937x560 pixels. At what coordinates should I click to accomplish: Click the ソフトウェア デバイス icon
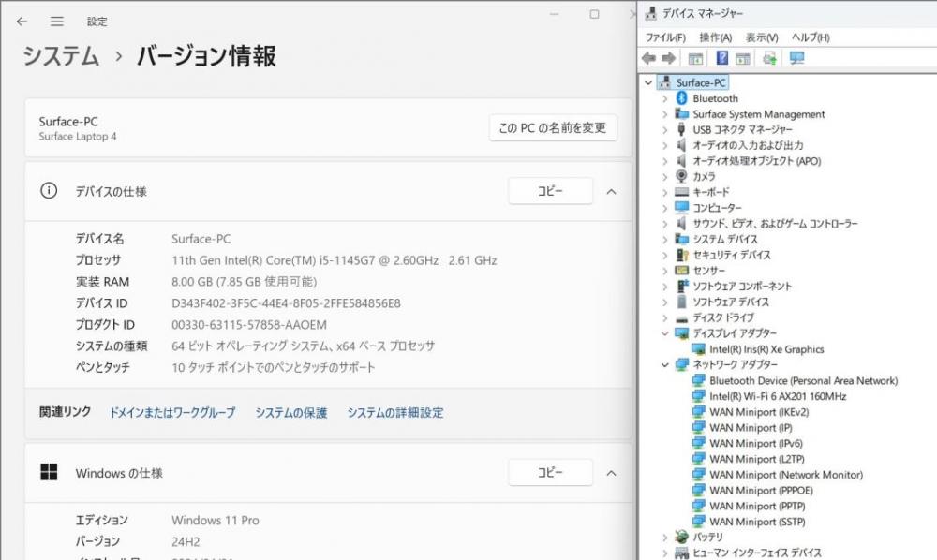pos(681,302)
